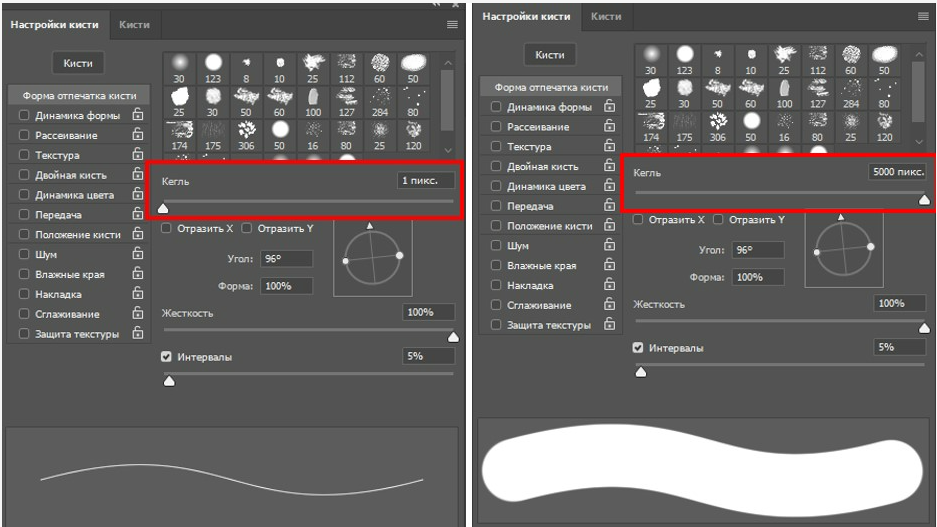This screenshot has height=527, width=937.
Task: Check Отразить X in left panel
Action: coord(166,228)
